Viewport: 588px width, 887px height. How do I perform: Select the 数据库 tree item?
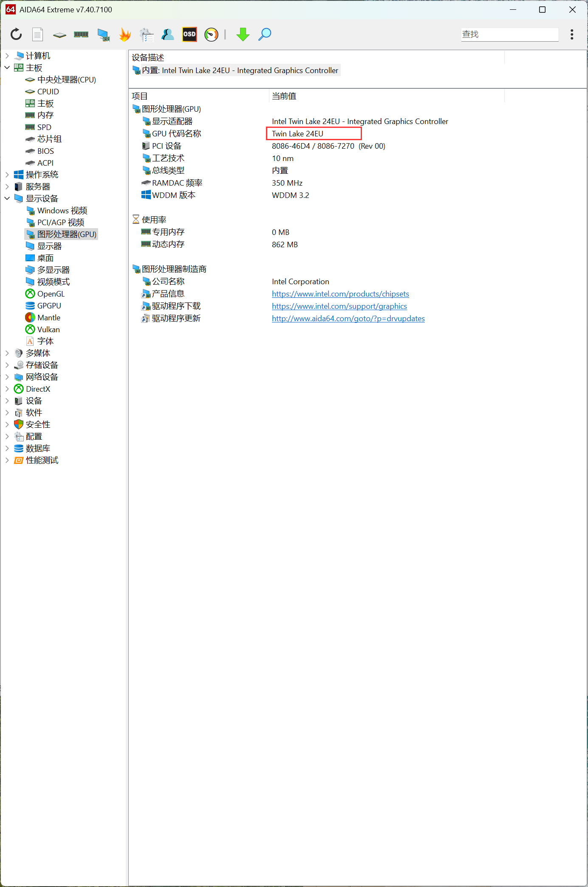pyautogui.click(x=32, y=448)
